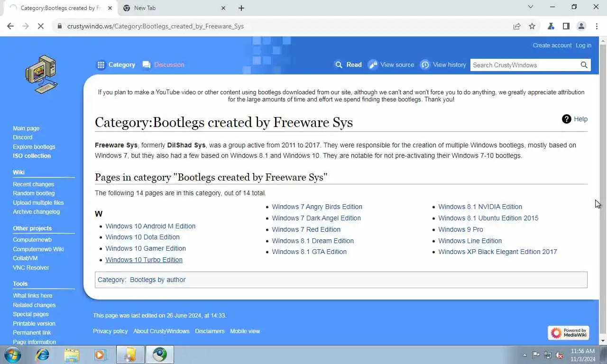Open Windows 8.1 NVIDIA Edition link
This screenshot has height=364, width=607.
[x=480, y=207]
